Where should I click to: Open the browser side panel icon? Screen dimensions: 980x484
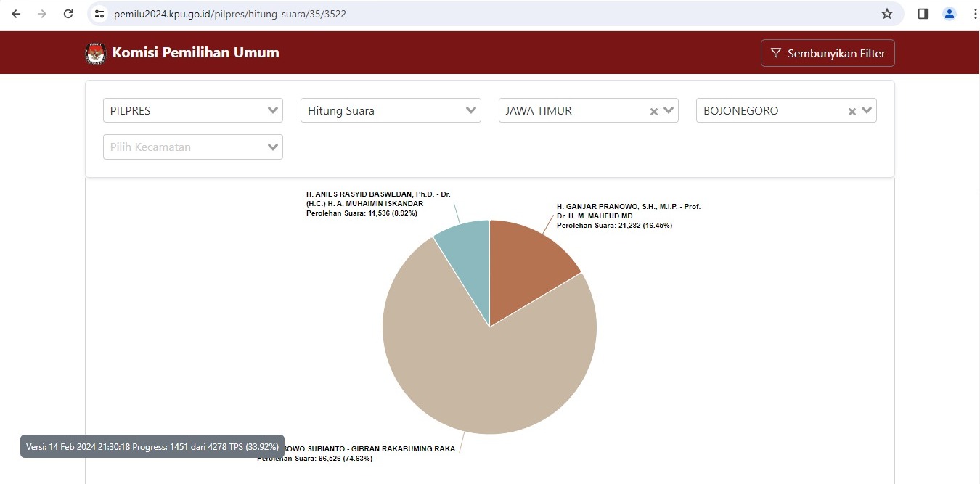click(923, 14)
